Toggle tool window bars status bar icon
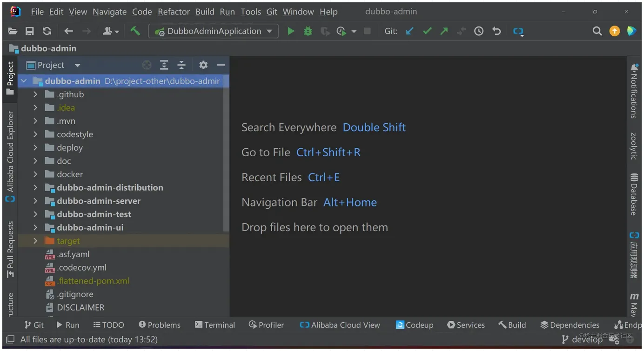The width and height of the screenshot is (644, 351). (x=10, y=339)
